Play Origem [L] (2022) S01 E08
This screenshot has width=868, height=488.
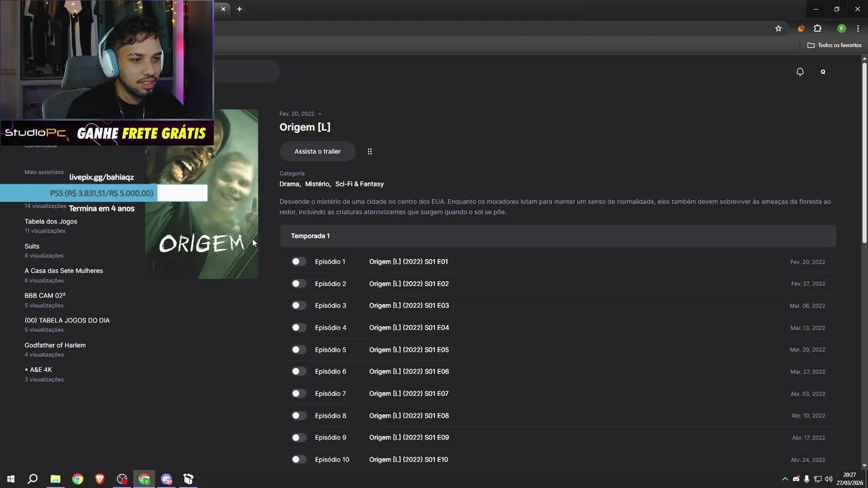(x=409, y=415)
